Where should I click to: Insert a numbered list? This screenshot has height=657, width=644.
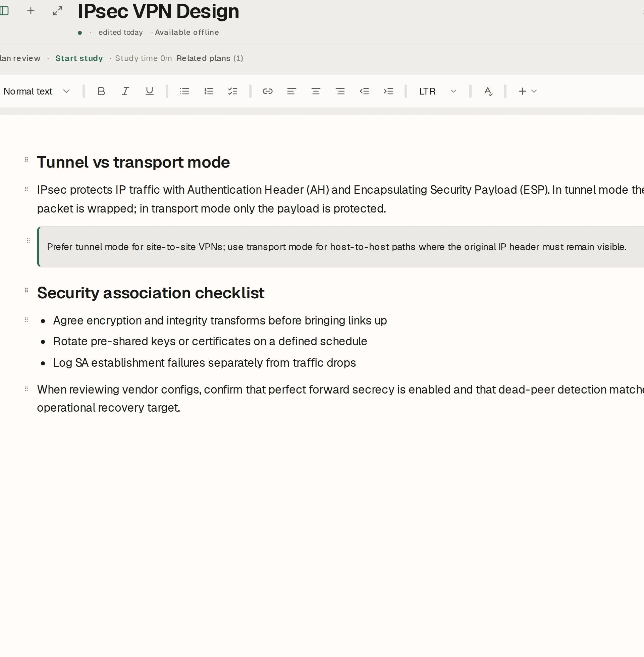[x=209, y=91]
